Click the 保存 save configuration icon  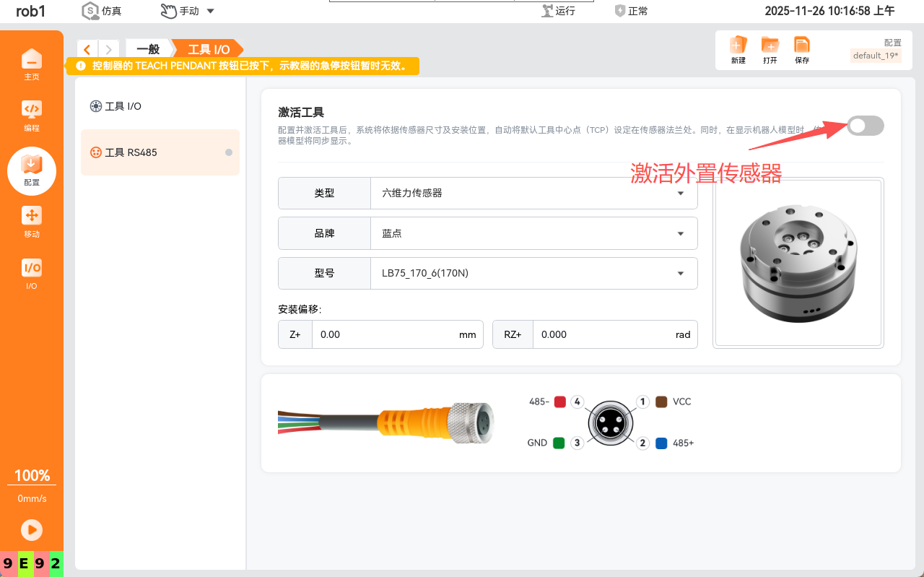pos(802,50)
